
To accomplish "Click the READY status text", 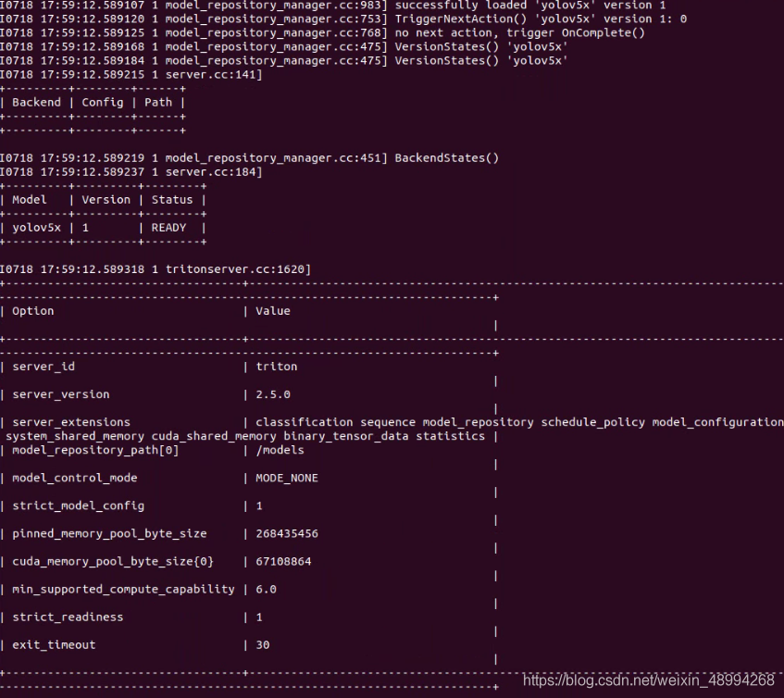I will tap(168, 228).
